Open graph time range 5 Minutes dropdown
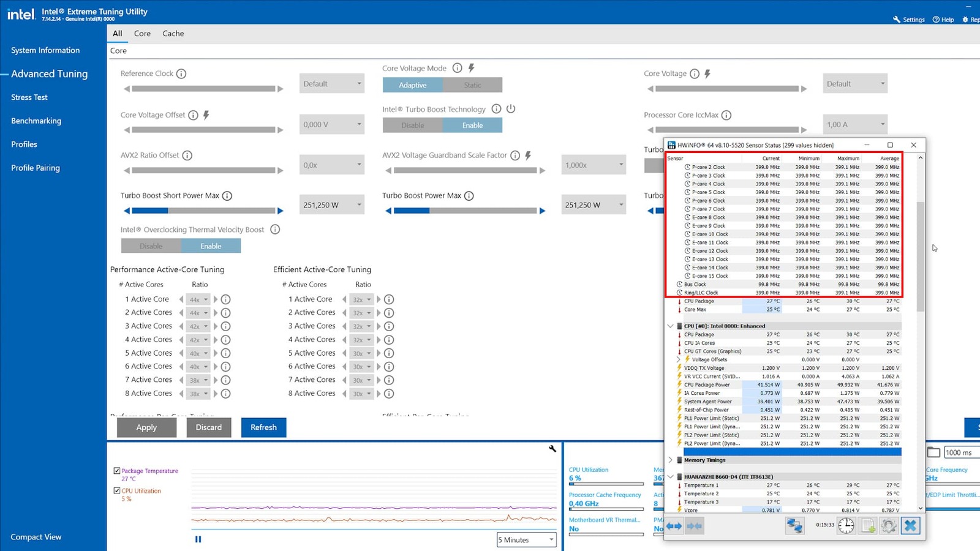Screen dimensions: 980x551 pyautogui.click(x=527, y=540)
